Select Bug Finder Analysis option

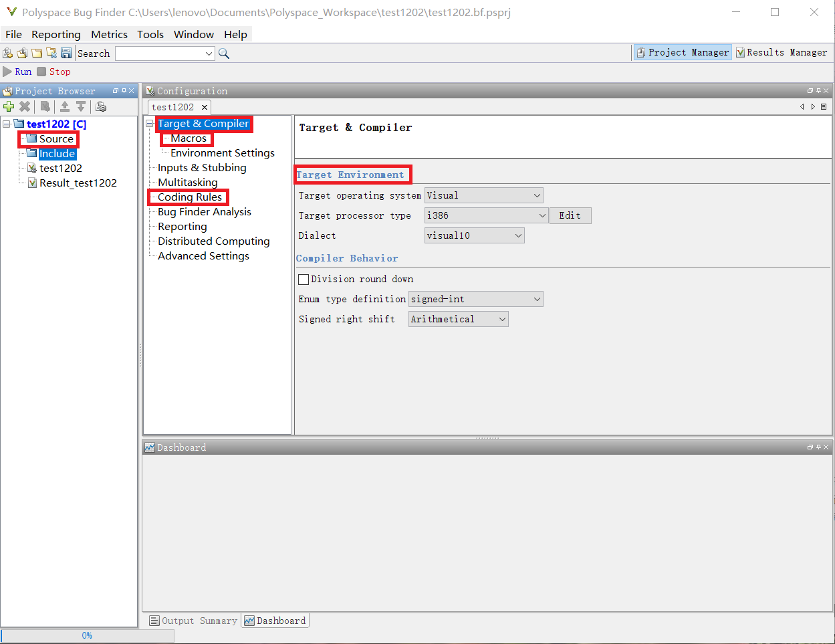(x=205, y=212)
